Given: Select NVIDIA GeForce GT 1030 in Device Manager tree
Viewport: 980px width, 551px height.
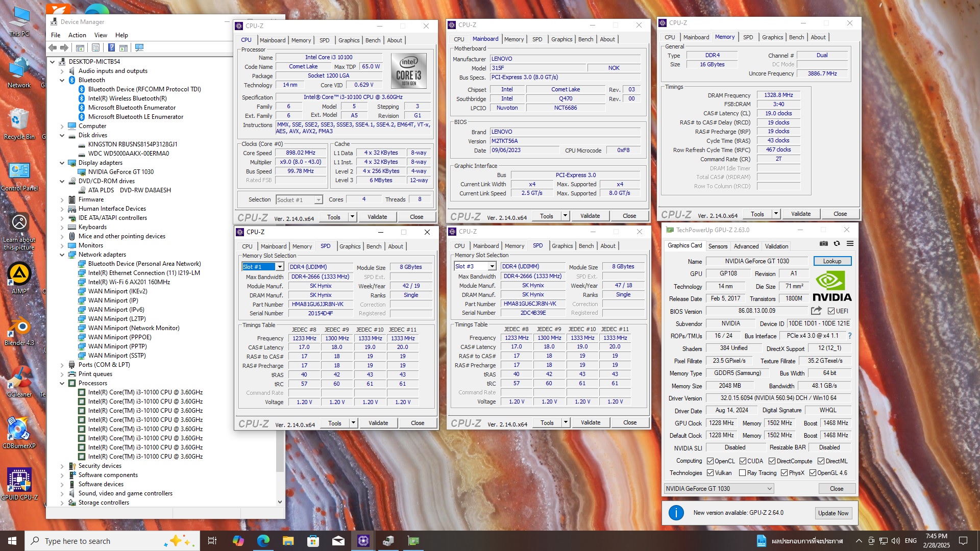Looking at the screenshot, I should (x=120, y=172).
